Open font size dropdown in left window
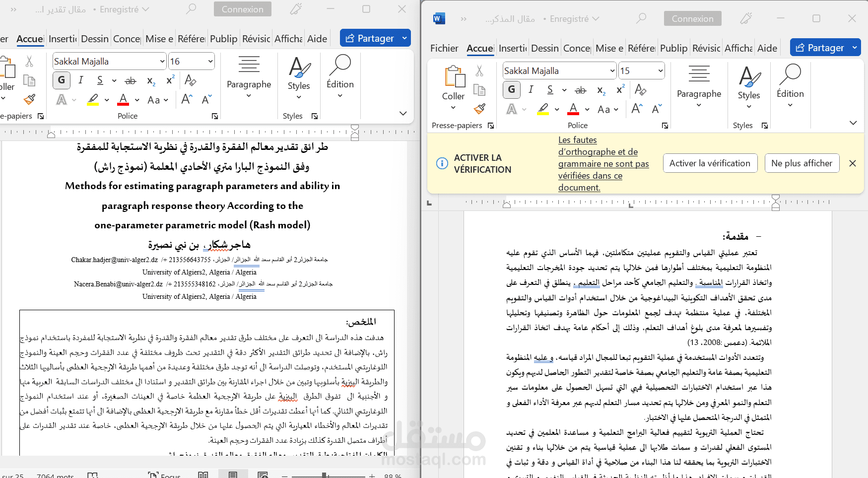The image size is (868, 478). (210, 61)
